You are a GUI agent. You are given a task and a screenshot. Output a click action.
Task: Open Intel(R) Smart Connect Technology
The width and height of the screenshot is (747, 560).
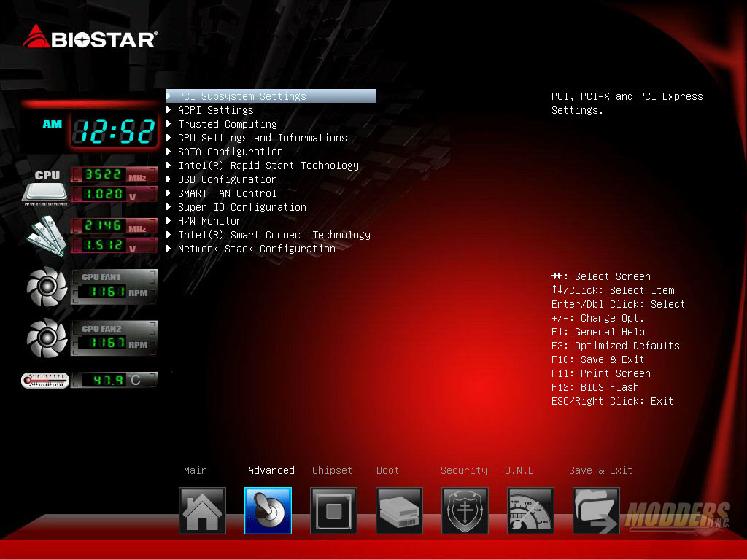pos(274,235)
